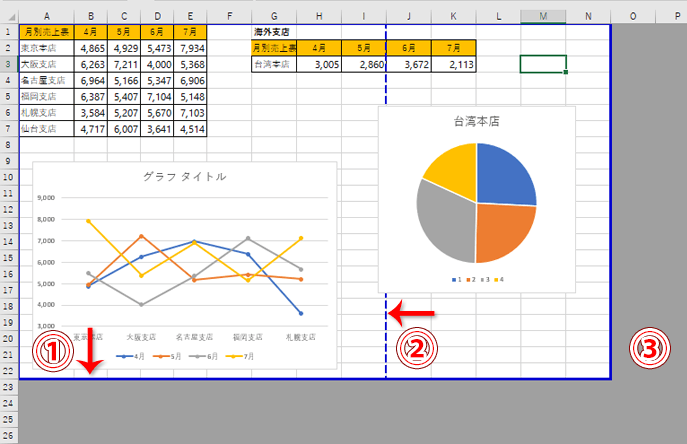687x444 pixels.
Task: Click the 福岡支店 axis label in line chart
Action: pos(248,337)
